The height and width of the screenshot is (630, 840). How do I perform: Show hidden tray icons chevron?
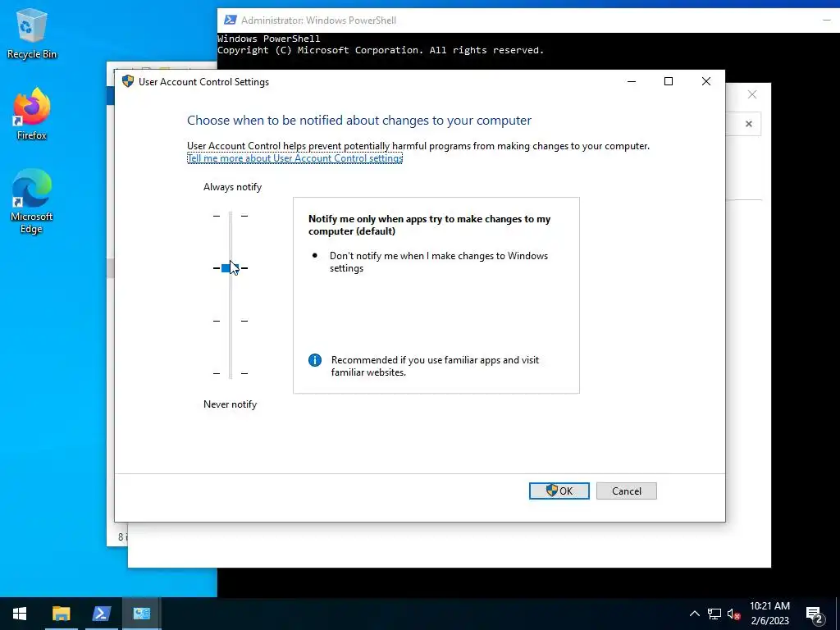(x=694, y=614)
